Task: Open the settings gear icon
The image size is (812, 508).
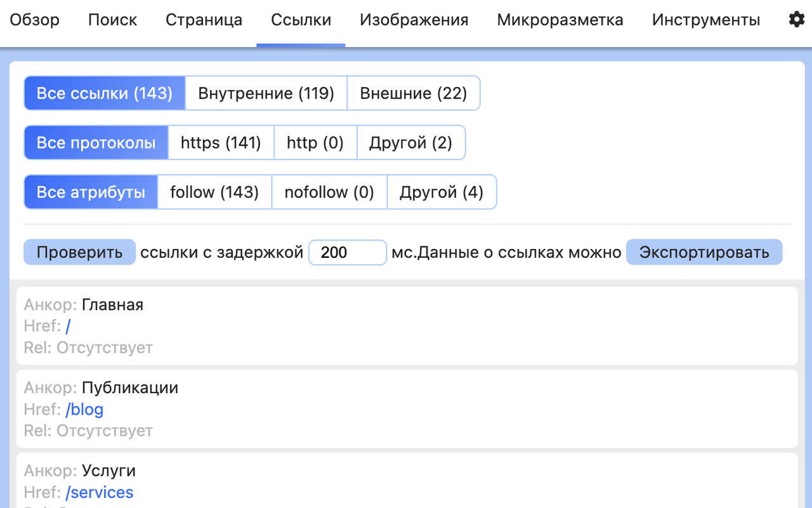Action: pos(796,20)
